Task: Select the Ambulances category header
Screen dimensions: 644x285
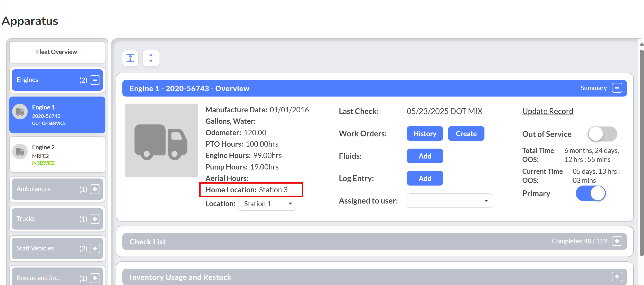Action: click(57, 189)
